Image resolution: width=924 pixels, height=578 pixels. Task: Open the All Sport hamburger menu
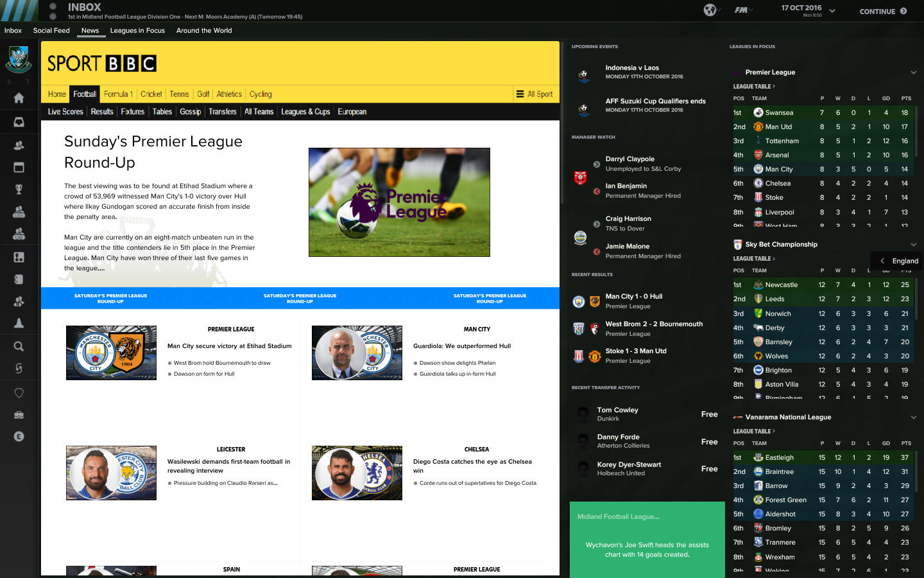pyautogui.click(x=535, y=94)
